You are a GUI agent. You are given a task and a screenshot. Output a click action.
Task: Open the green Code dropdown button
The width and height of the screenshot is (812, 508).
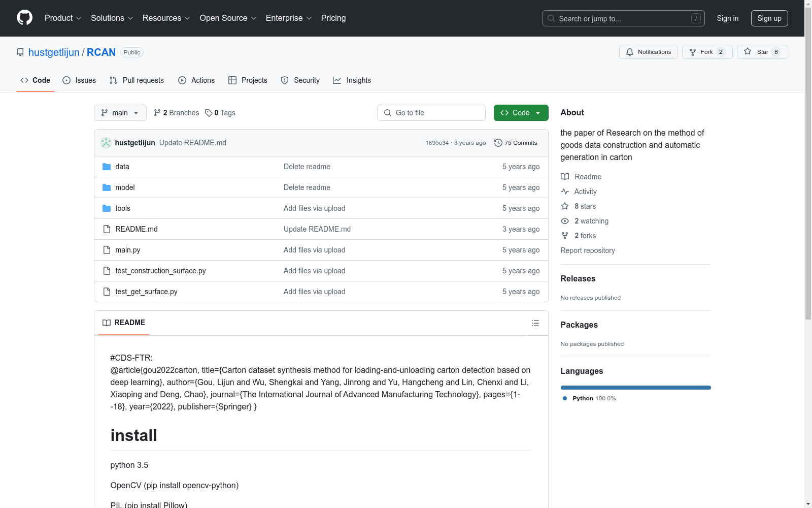click(521, 113)
